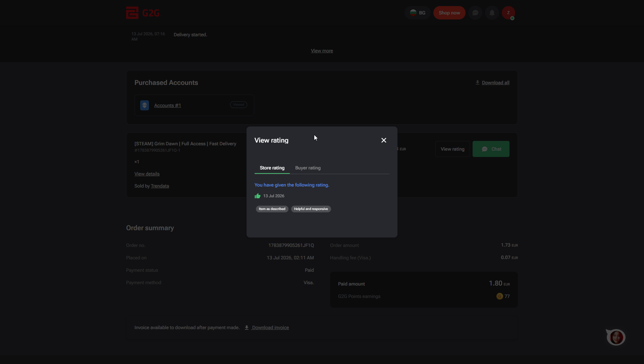The height and width of the screenshot is (364, 644).
Task: Click the View rating button
Action: 452,149
